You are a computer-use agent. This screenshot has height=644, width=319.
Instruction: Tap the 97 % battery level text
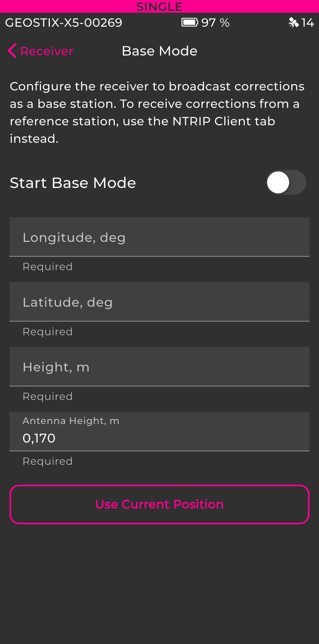[215, 23]
